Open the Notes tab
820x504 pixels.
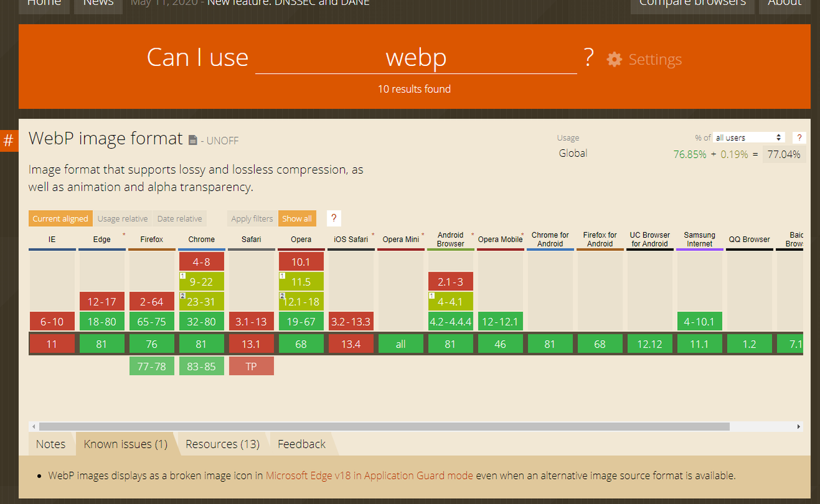pos(51,444)
